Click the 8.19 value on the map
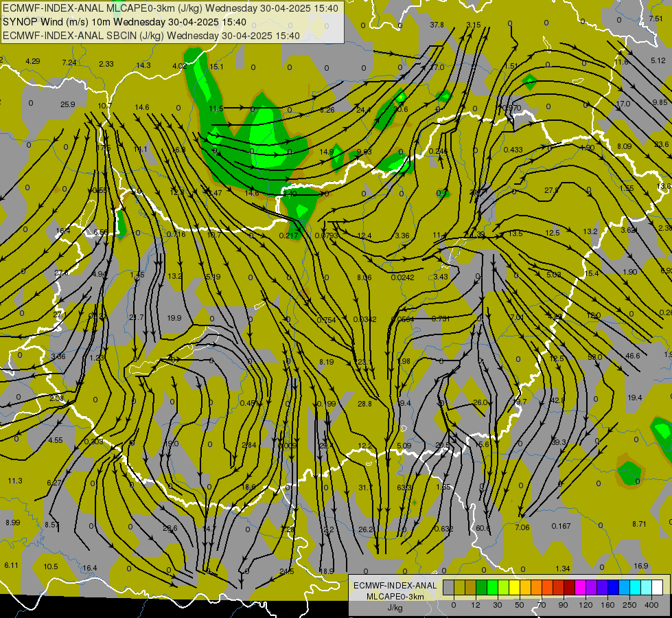This screenshot has height=618, width=672. (x=327, y=362)
